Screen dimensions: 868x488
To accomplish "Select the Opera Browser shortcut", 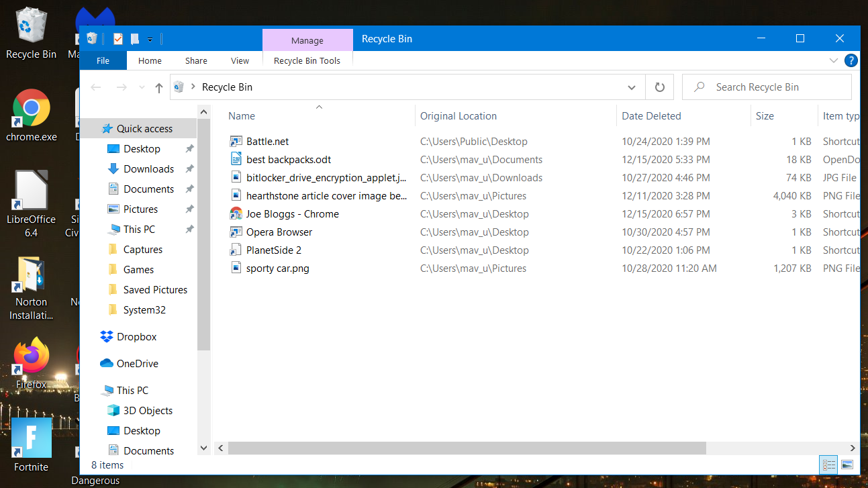I will 279,232.
